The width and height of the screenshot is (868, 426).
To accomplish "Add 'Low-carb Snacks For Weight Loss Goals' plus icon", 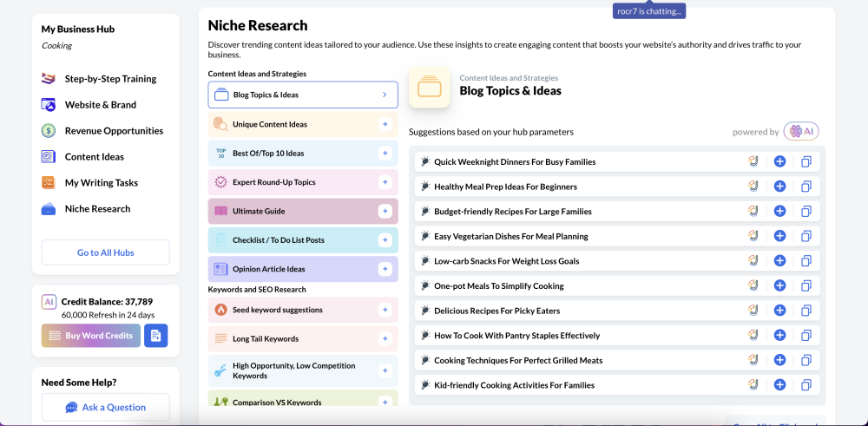I will (779, 260).
